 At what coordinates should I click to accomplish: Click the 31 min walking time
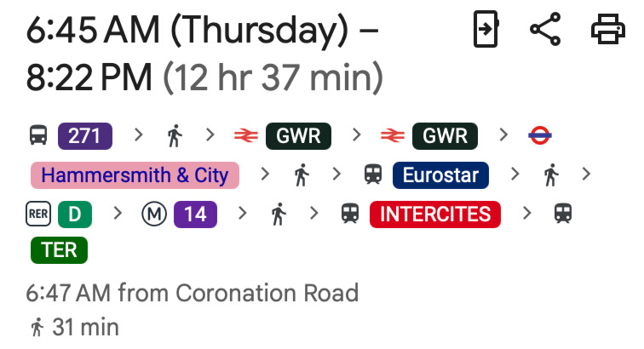click(x=85, y=327)
